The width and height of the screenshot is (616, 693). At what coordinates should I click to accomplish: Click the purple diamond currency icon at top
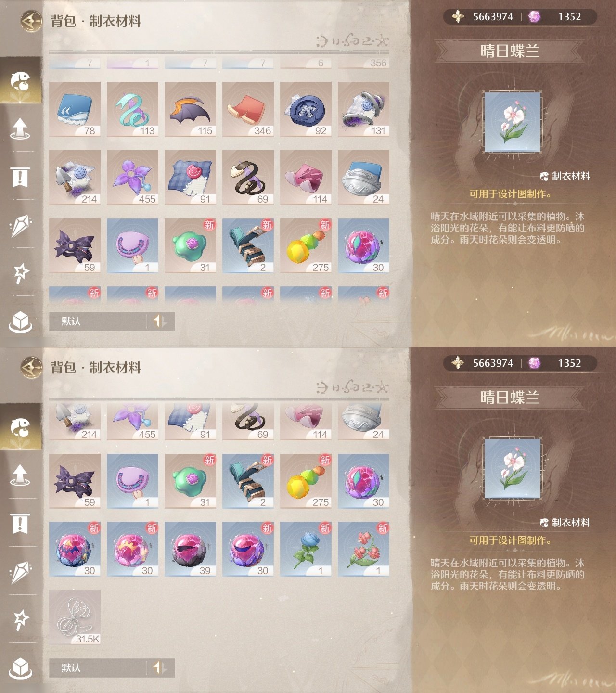pyautogui.click(x=534, y=17)
